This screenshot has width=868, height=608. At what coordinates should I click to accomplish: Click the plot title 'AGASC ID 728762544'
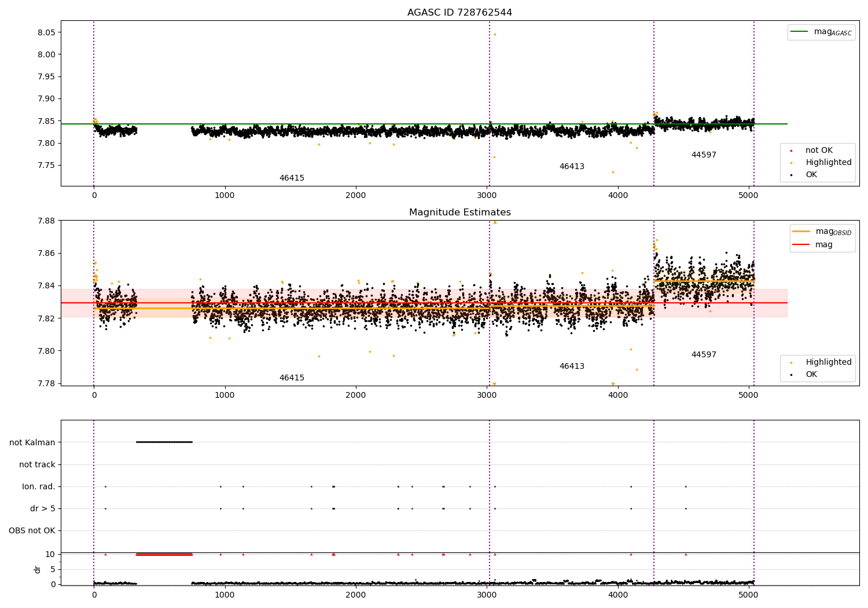coord(459,13)
